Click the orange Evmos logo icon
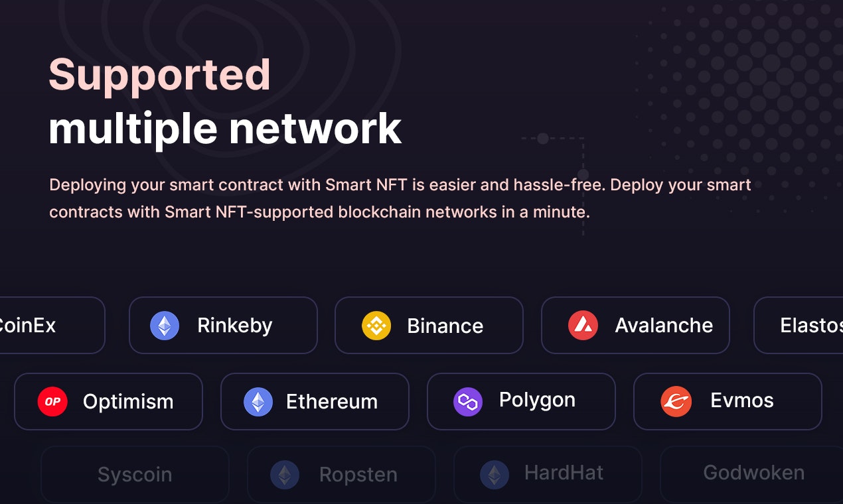The width and height of the screenshot is (843, 504). 676,402
